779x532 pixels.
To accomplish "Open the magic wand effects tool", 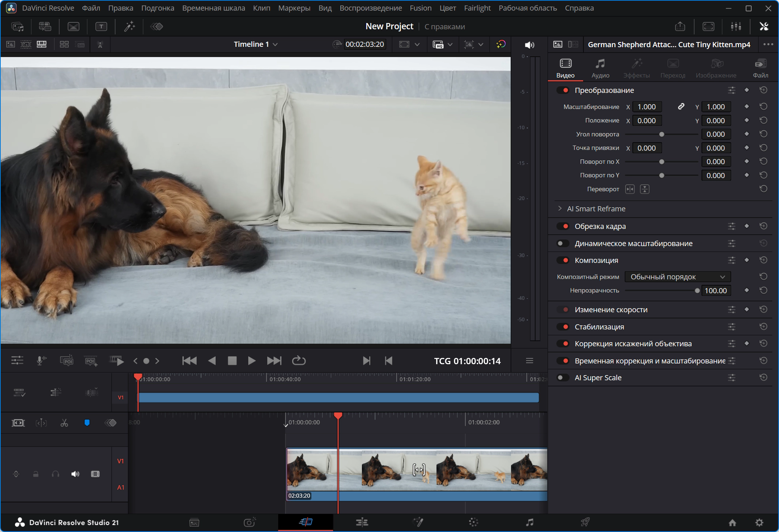I will coord(129,26).
